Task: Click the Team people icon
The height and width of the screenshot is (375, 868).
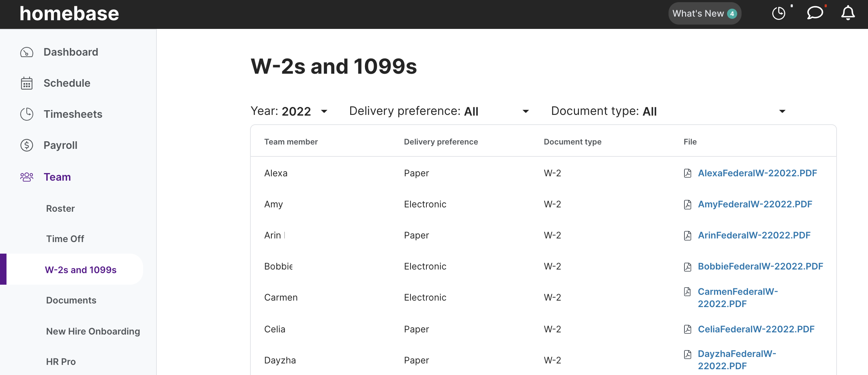Action: pyautogui.click(x=27, y=177)
